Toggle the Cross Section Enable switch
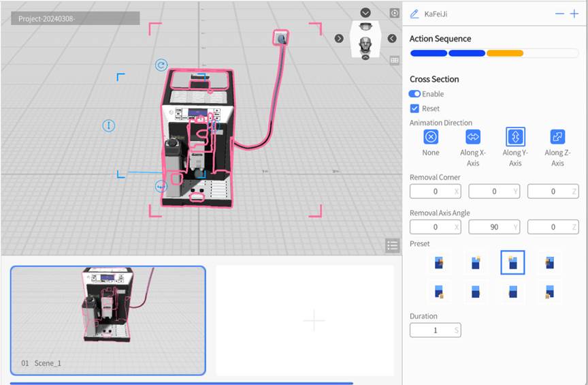Viewport: 588px width, 385px height. coord(414,94)
